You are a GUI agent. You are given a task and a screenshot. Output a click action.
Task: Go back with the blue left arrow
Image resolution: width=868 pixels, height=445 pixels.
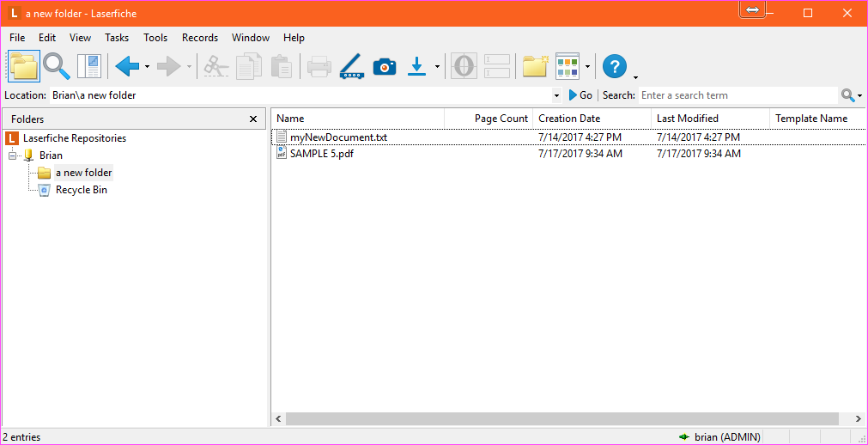click(127, 66)
